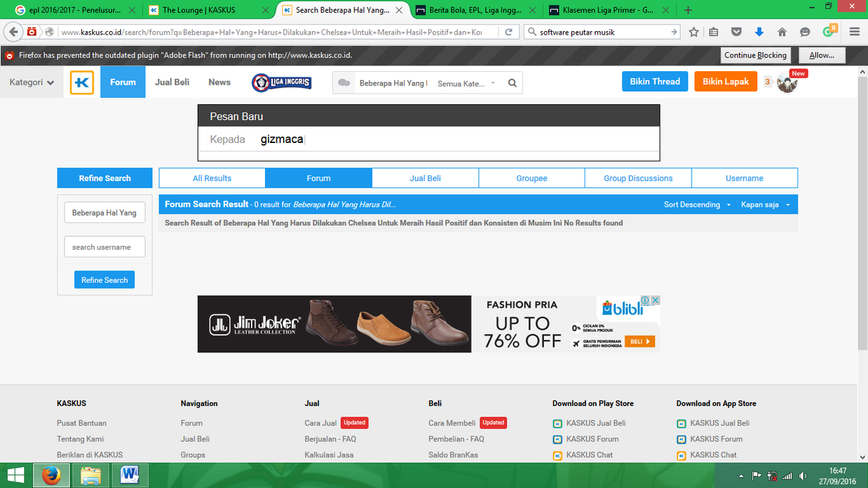The width and height of the screenshot is (868, 488).
Task: Click the Bikin Thread button
Action: [655, 81]
